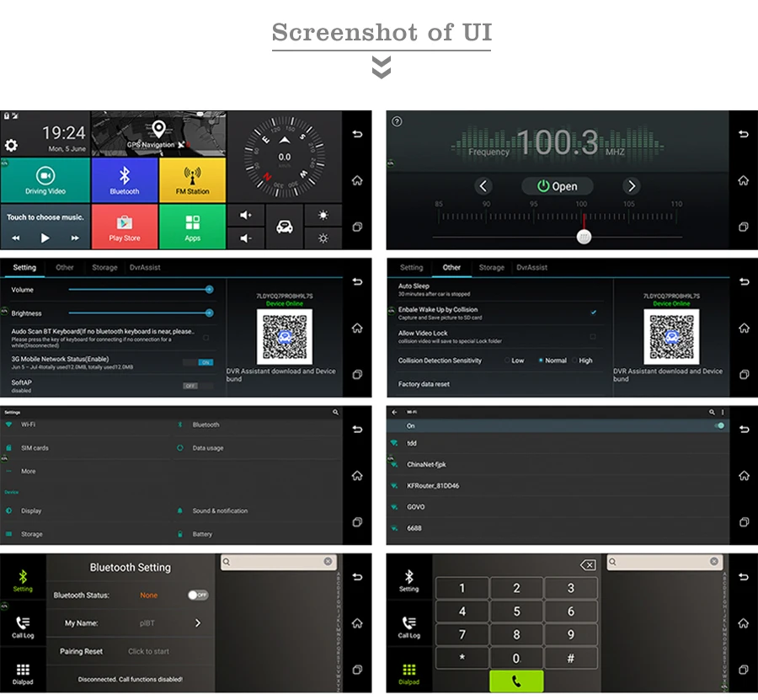This screenshot has width=758, height=700.
Task: Toggle Allow Video Lock checkbox
Action: coord(593,336)
